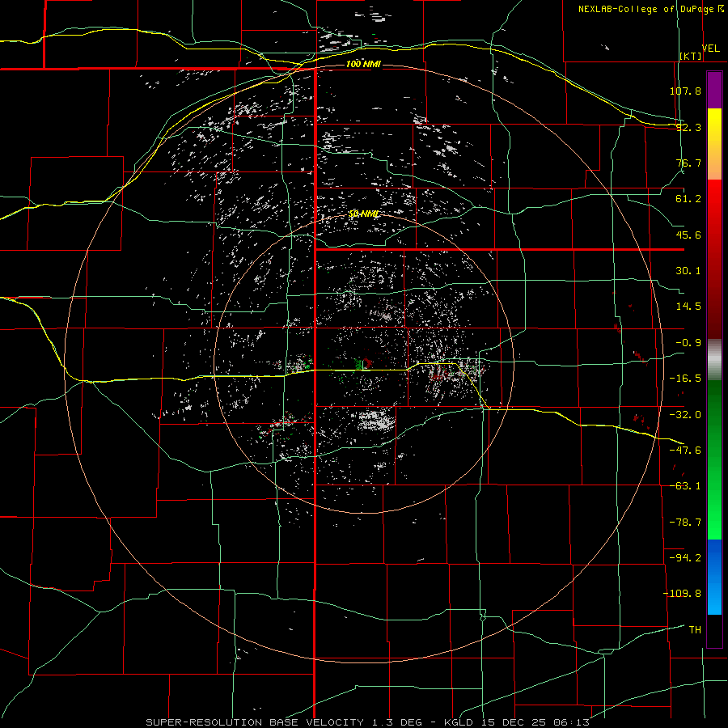
Task: Click the purple segment of the color bar
Action: [714, 90]
